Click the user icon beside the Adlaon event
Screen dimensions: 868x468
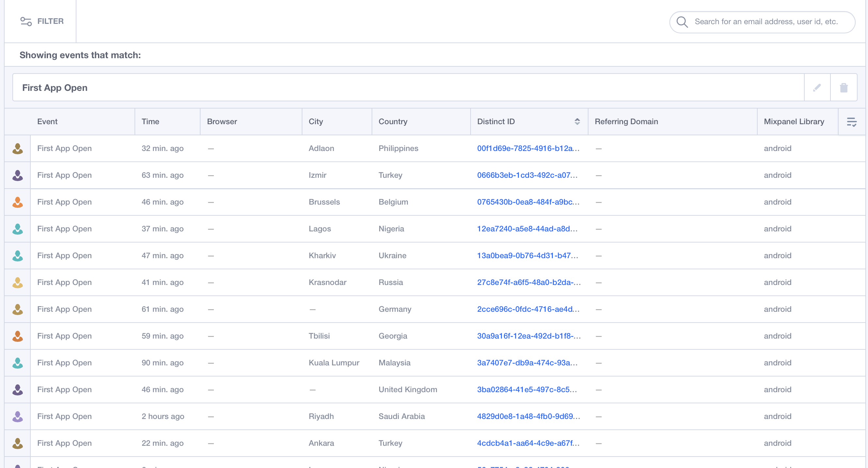(17, 148)
